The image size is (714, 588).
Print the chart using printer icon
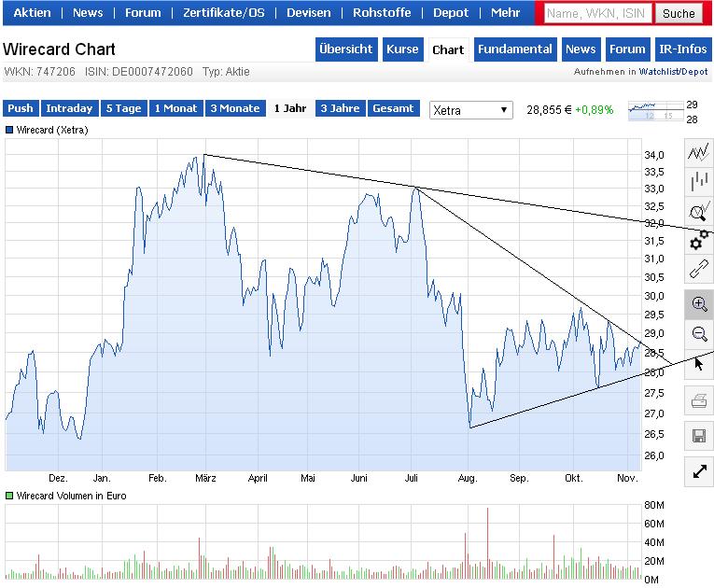pyautogui.click(x=698, y=401)
